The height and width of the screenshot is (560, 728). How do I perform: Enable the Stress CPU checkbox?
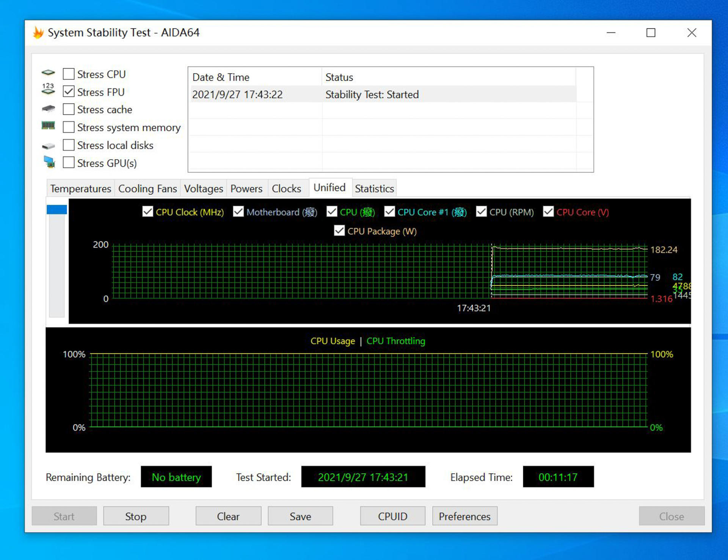pyautogui.click(x=69, y=74)
